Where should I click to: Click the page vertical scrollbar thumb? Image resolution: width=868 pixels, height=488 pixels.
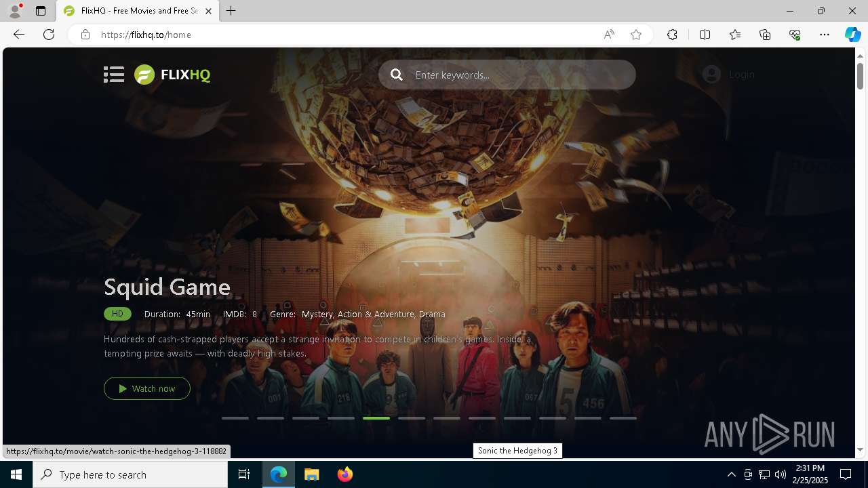860,76
